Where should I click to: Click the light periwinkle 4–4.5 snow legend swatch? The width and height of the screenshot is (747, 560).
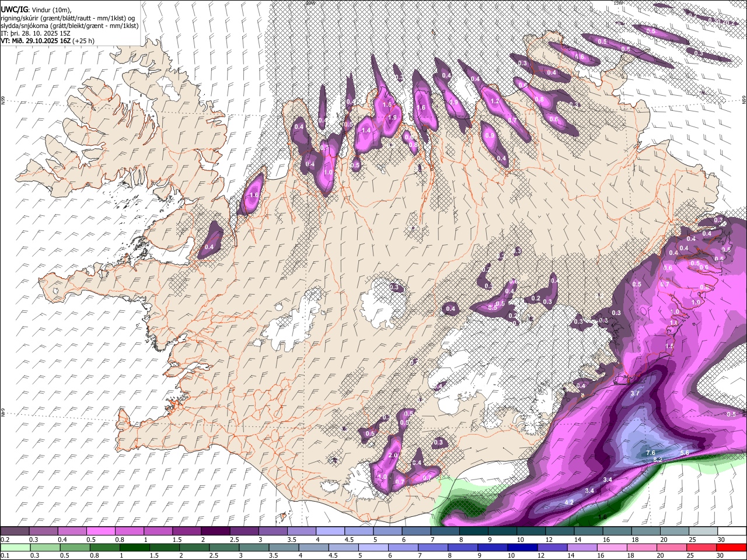coord(330,531)
